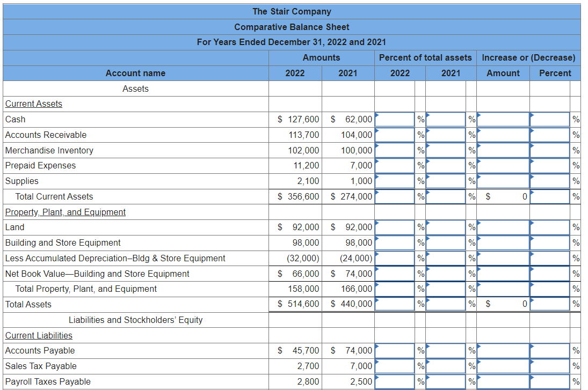
Task: Click Total Current Assets 2021 percent field
Action: 446,197
